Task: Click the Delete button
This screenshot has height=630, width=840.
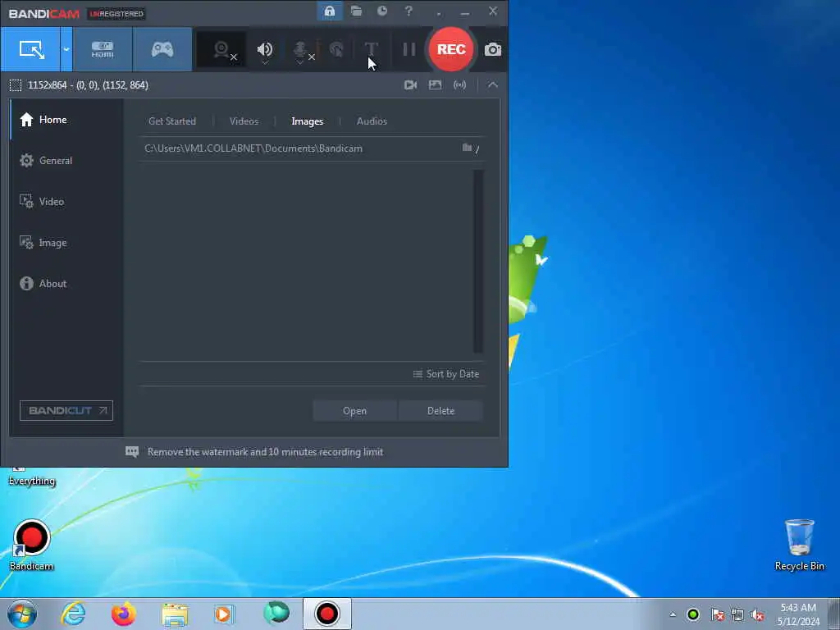Action: [441, 411]
